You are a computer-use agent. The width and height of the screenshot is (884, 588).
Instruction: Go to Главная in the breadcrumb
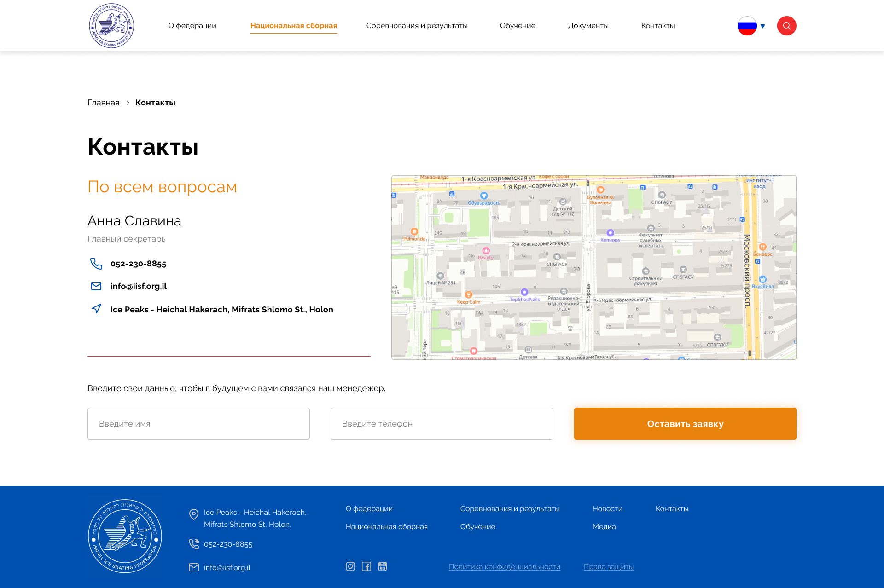(103, 103)
